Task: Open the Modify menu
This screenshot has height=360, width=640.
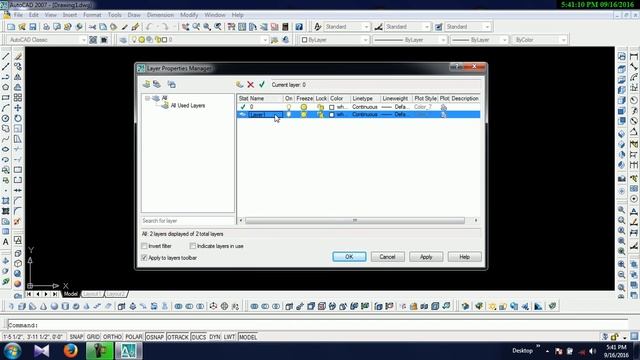Action: click(189, 15)
